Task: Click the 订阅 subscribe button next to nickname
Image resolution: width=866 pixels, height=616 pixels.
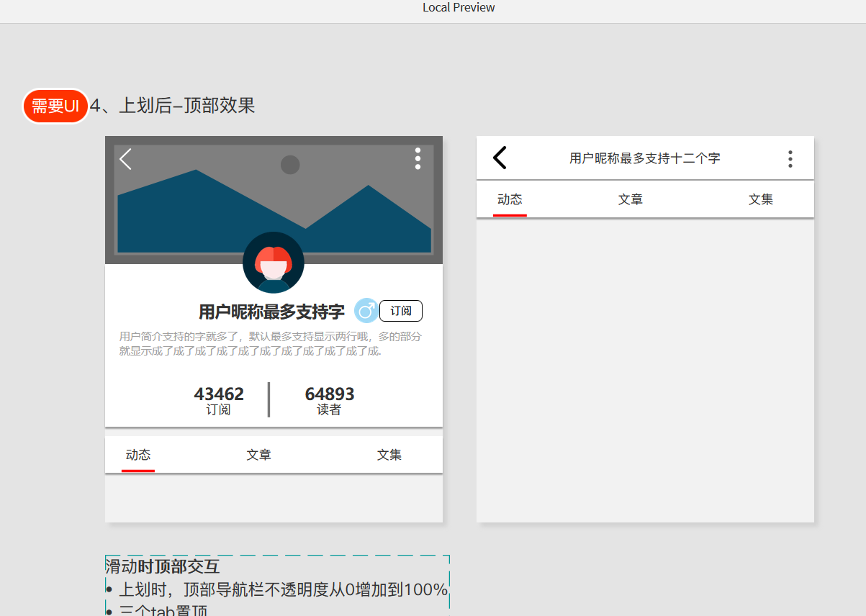Action: (401, 311)
